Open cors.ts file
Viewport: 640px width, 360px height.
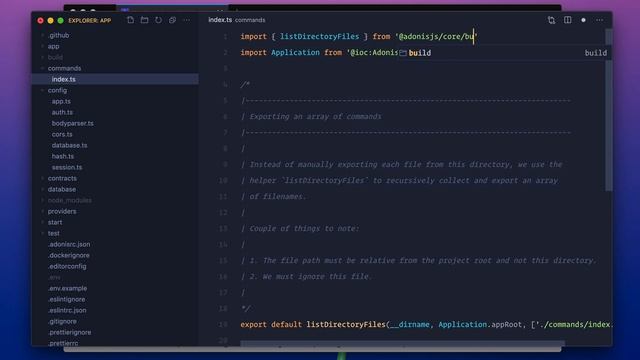coord(62,134)
